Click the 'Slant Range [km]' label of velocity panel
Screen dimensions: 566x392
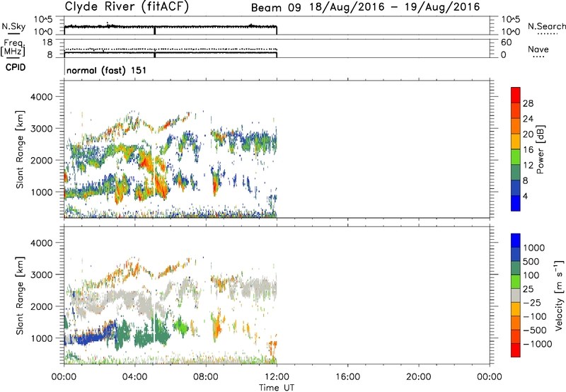(20, 295)
